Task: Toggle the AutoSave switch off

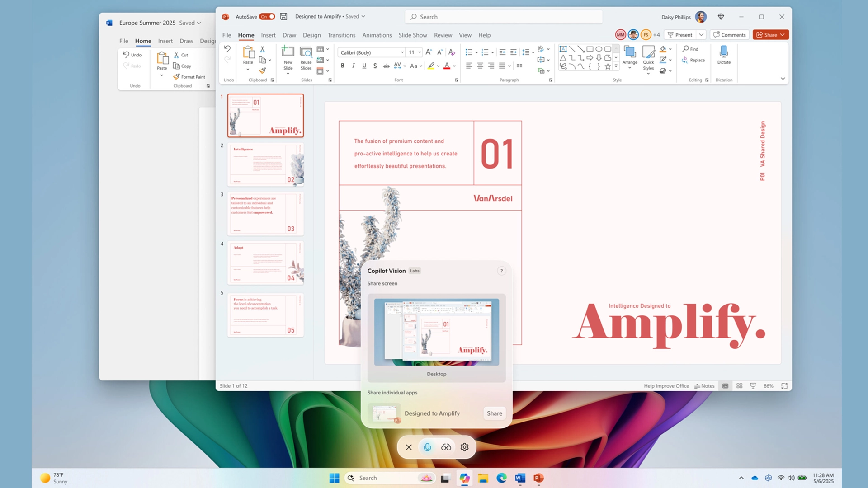Action: tap(267, 17)
